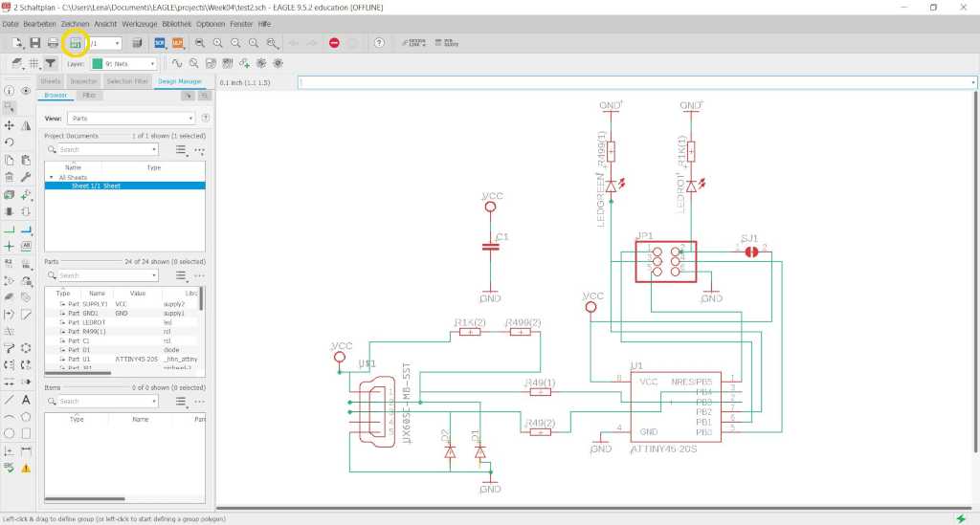Open the Help question mark icon
980x525 pixels.
[379, 43]
